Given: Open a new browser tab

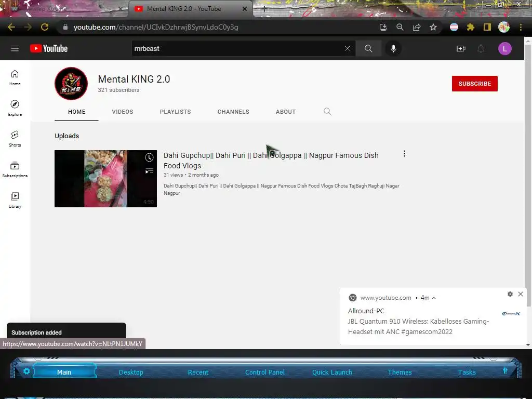Looking at the screenshot, I should (x=264, y=9).
